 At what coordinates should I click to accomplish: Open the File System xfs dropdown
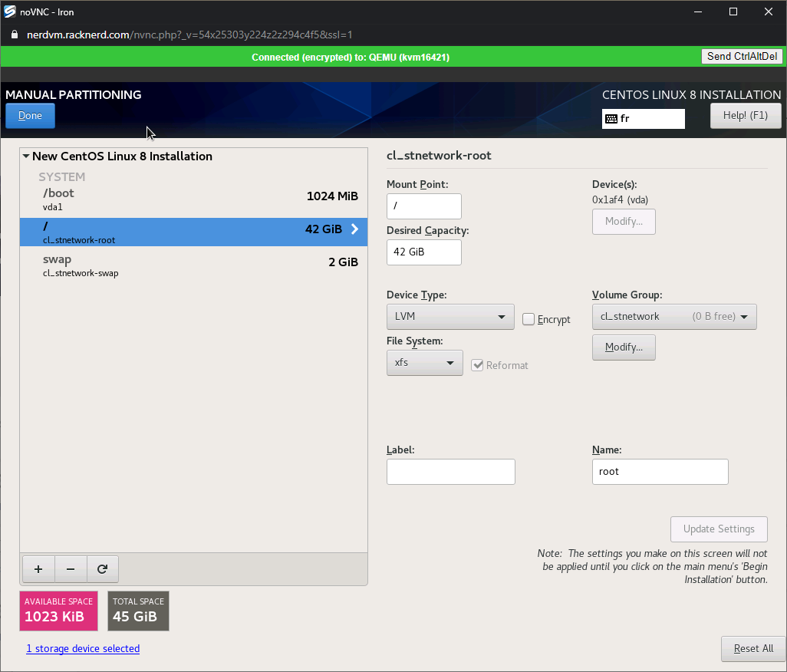coord(424,362)
